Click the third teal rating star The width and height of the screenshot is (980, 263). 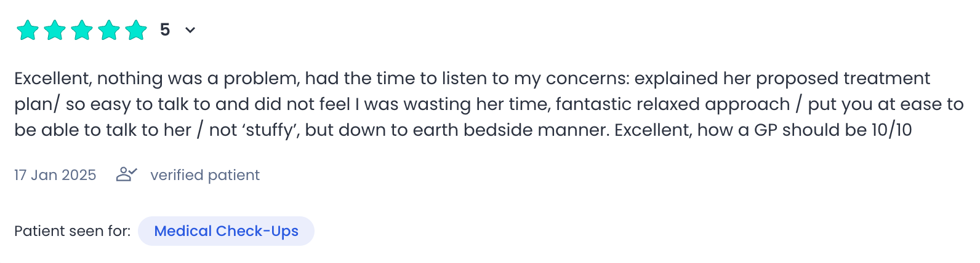(x=82, y=30)
